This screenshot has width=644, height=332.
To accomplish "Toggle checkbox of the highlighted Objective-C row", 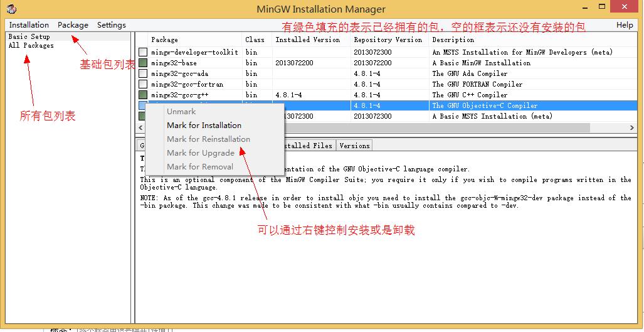I will (142, 105).
